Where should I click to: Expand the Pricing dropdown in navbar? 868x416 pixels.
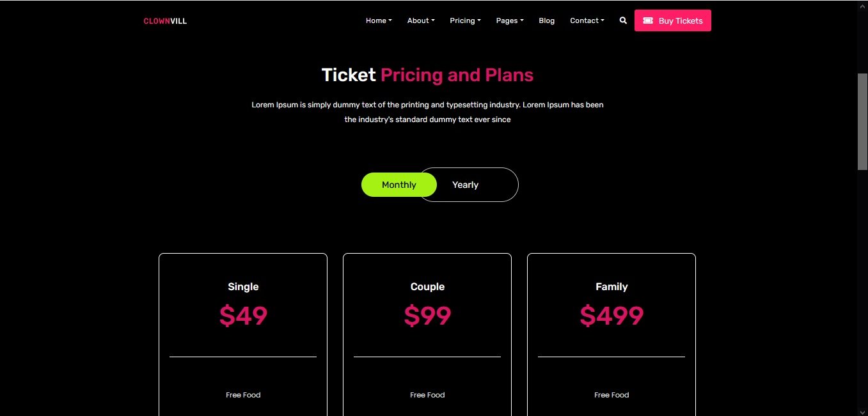tap(465, 20)
